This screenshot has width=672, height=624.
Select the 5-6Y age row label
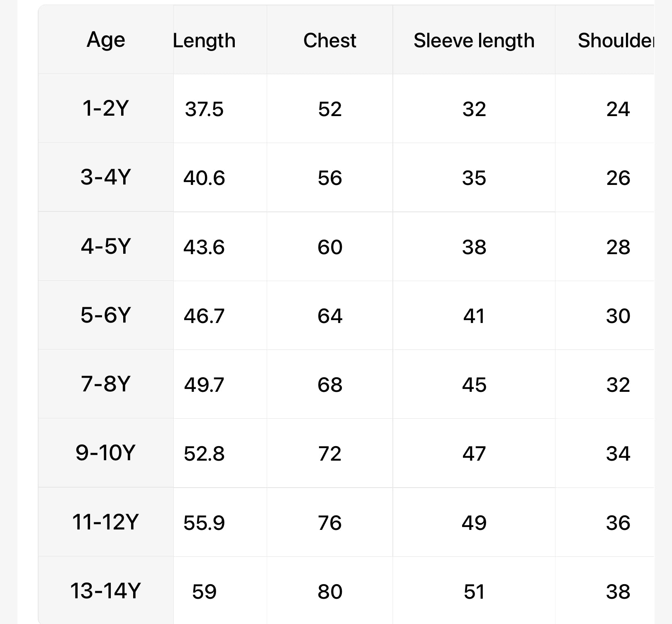106,315
